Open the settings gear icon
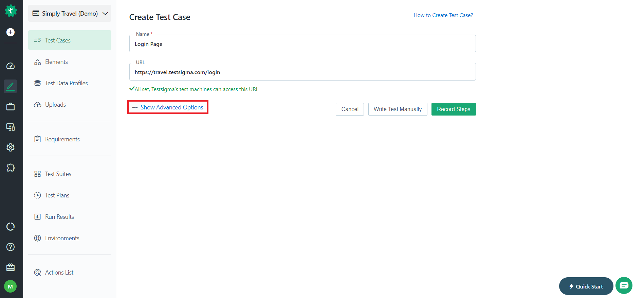 point(11,147)
